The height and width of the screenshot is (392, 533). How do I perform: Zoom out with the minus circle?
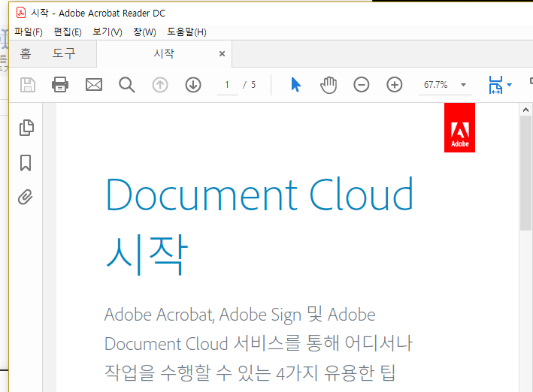tap(362, 85)
